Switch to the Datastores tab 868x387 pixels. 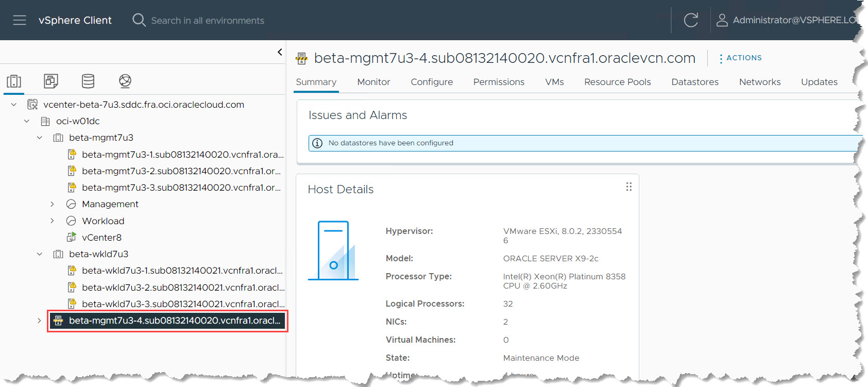click(x=695, y=82)
